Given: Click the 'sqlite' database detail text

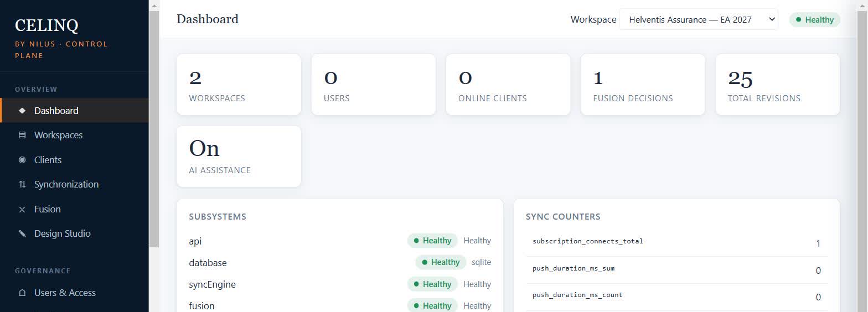Looking at the screenshot, I should (x=481, y=262).
